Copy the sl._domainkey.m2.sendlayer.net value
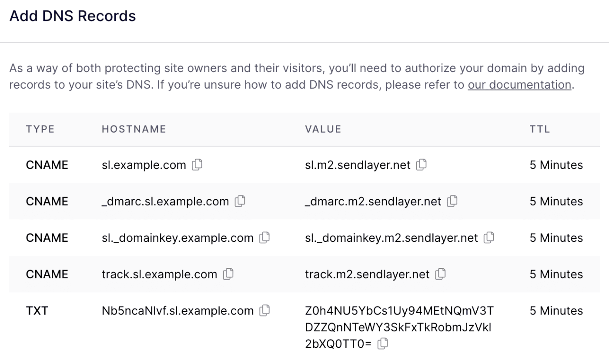 point(489,238)
